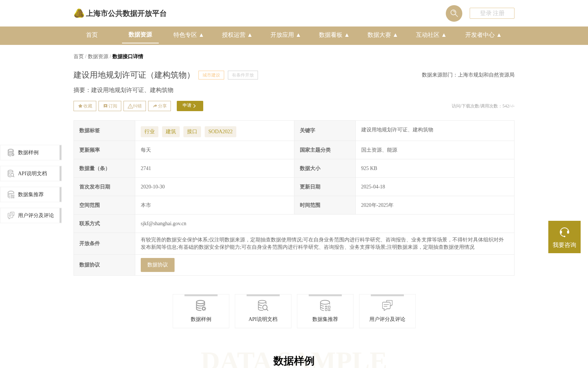
Task: Expand the 数据看板 dropdown arrow
Action: coord(347,35)
